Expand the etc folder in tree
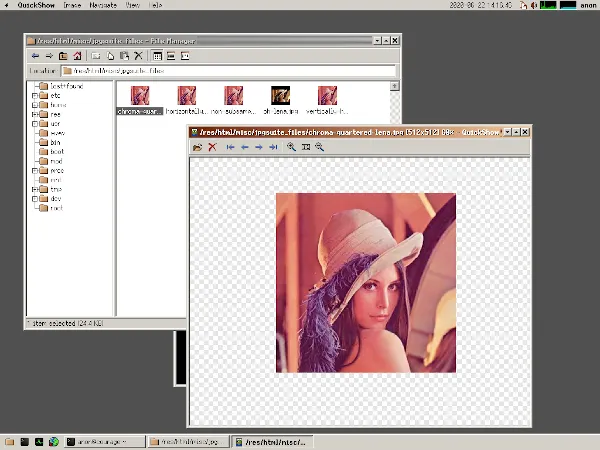Screen dimensions: 600x450 point(35,96)
